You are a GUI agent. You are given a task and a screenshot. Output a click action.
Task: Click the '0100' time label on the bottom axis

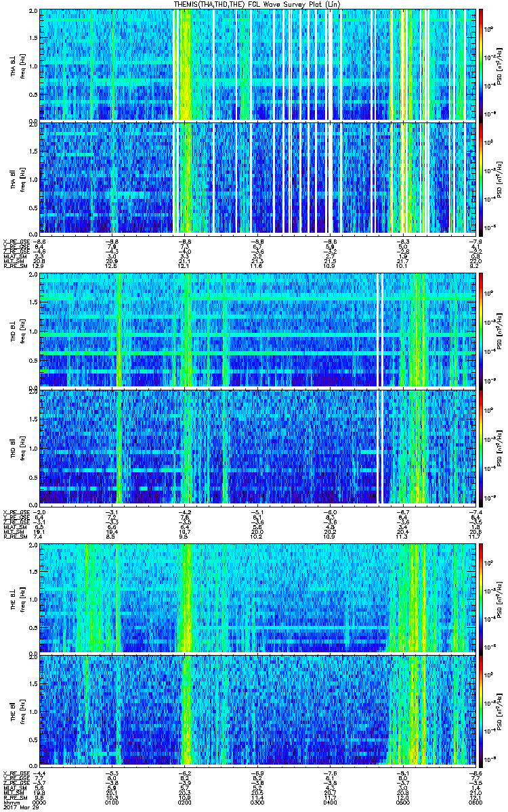point(112,801)
